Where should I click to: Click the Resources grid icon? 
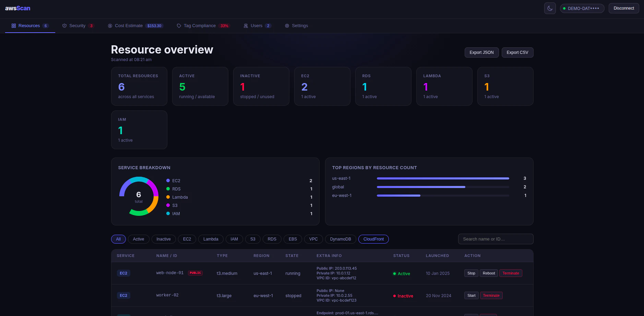pyautogui.click(x=13, y=25)
